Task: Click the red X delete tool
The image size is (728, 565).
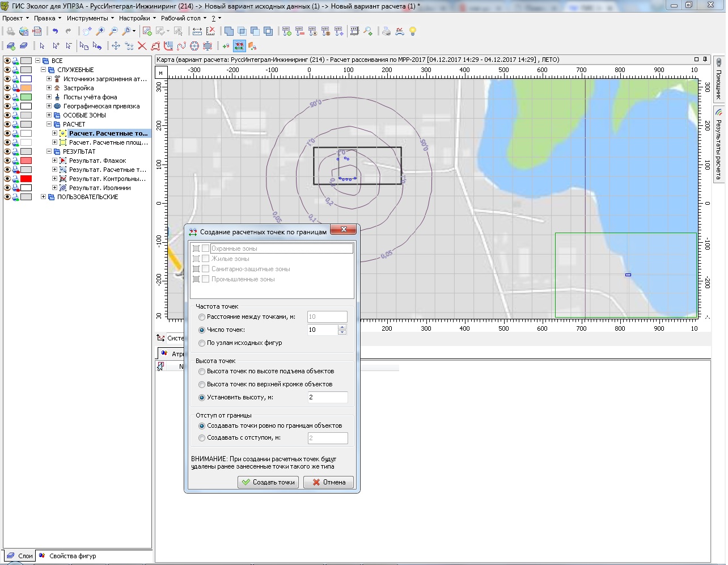Action: coord(142,46)
